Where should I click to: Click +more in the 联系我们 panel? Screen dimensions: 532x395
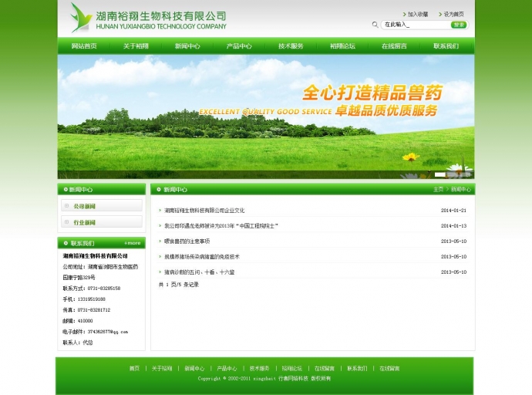(133, 243)
